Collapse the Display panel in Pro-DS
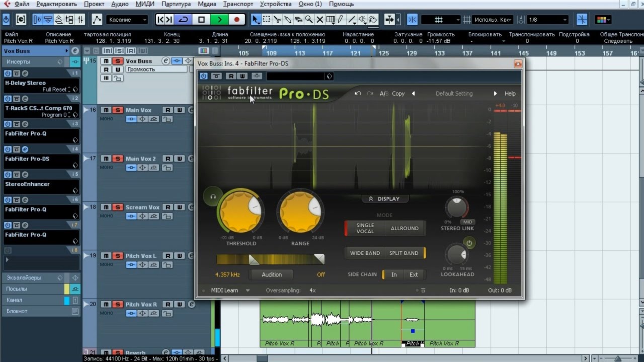The image size is (644, 362). 385,199
